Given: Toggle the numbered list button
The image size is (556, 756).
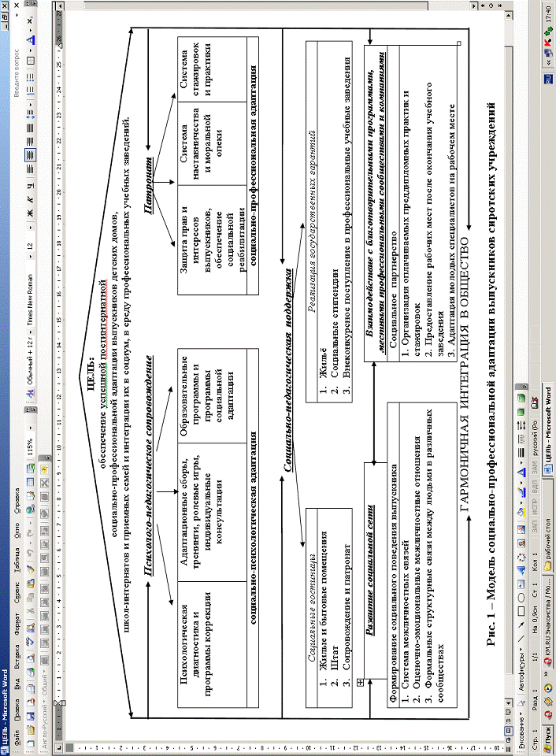Looking at the screenshot, I should pyautogui.click(x=31, y=91).
